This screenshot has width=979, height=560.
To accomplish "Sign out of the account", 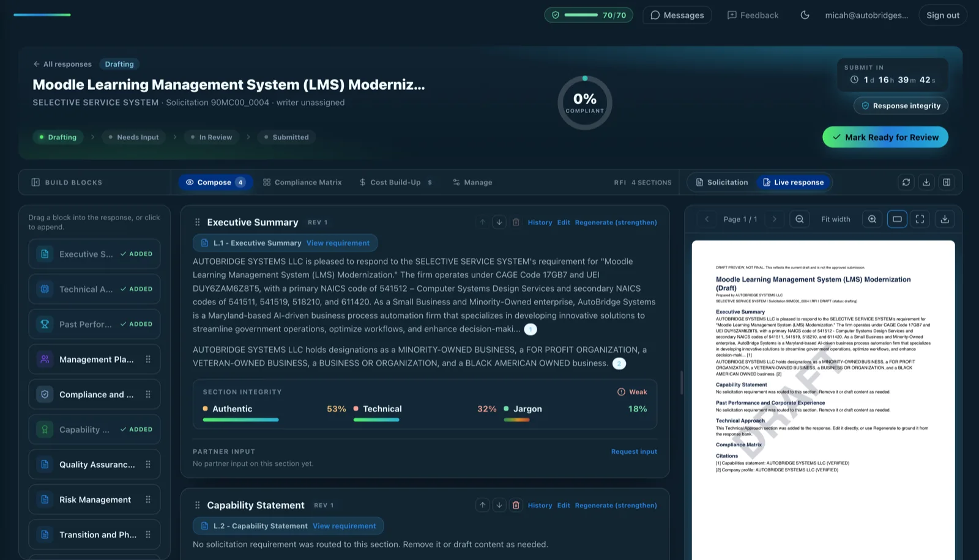I will [x=943, y=15].
